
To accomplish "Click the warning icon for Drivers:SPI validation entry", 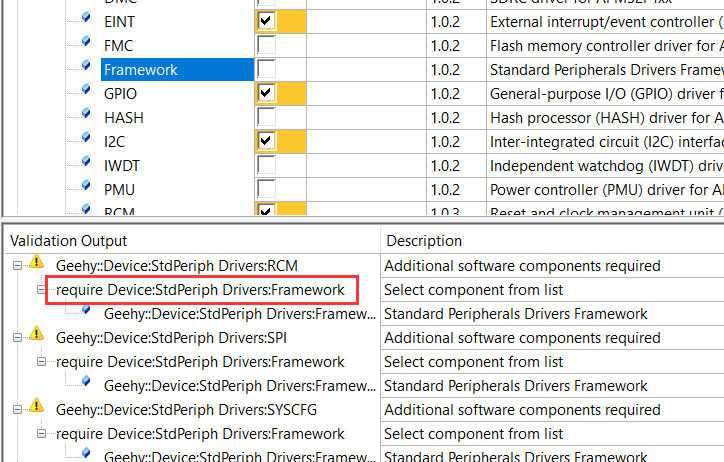I will coord(36,334).
